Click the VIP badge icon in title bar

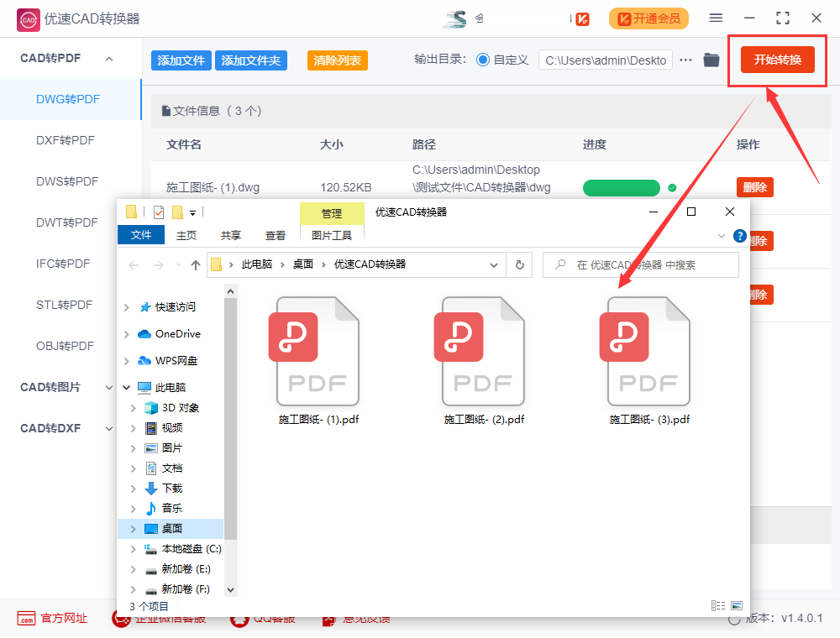tap(582, 19)
